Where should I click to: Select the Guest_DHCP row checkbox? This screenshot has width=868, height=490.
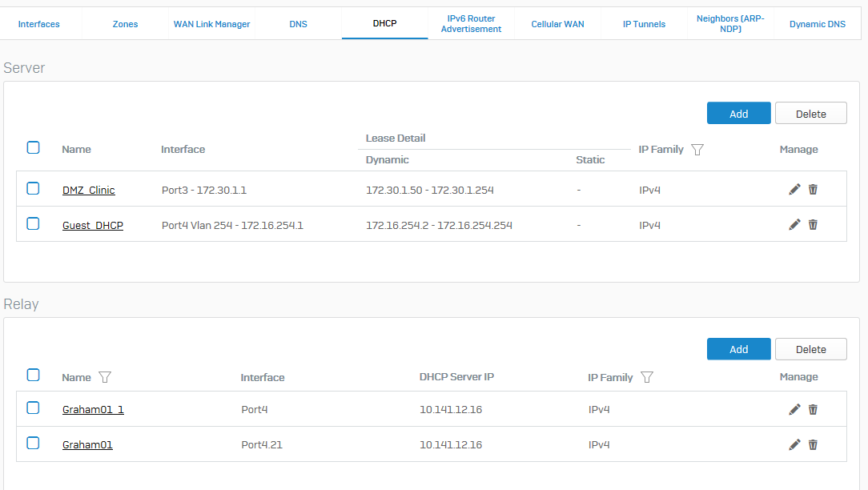[x=33, y=223]
